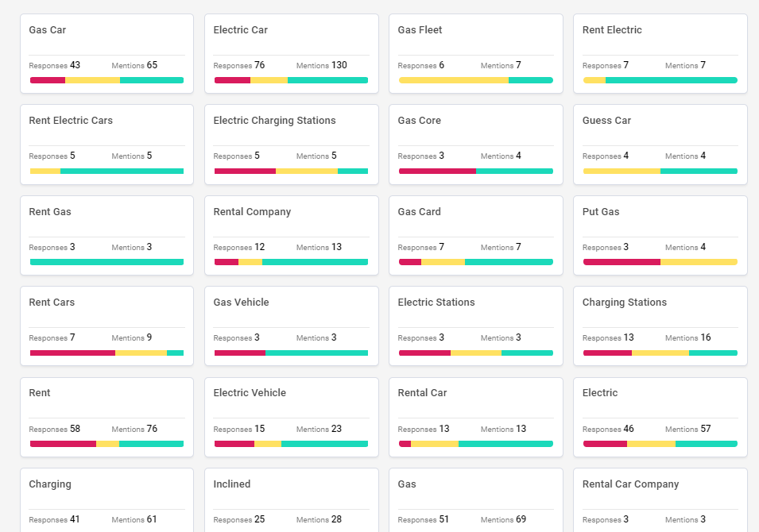Viewport: 759px width, 532px height.
Task: Click red segment of Put Gas bar
Action: [x=622, y=262]
